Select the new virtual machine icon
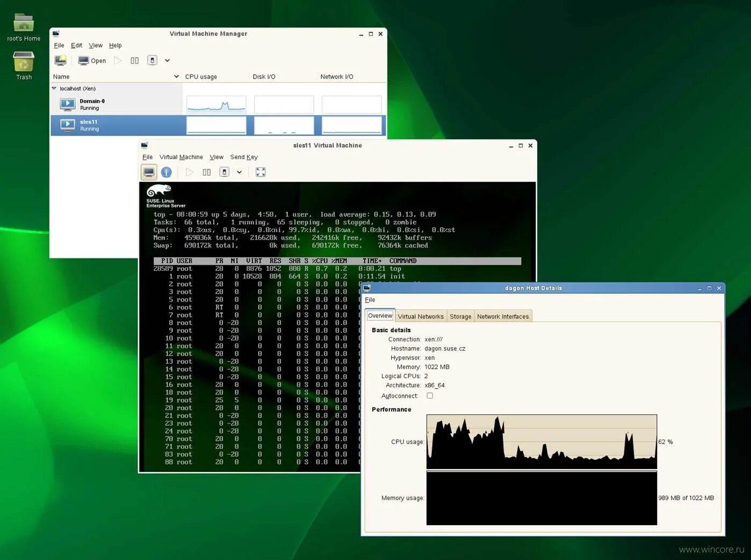Image resolution: width=751 pixels, height=560 pixels. coord(60,60)
